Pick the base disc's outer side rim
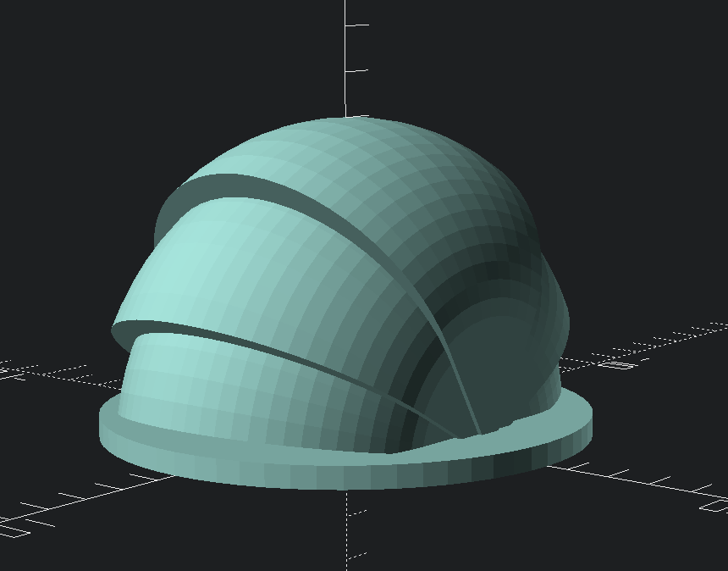Viewport: 728px width, 571px height. point(339,476)
